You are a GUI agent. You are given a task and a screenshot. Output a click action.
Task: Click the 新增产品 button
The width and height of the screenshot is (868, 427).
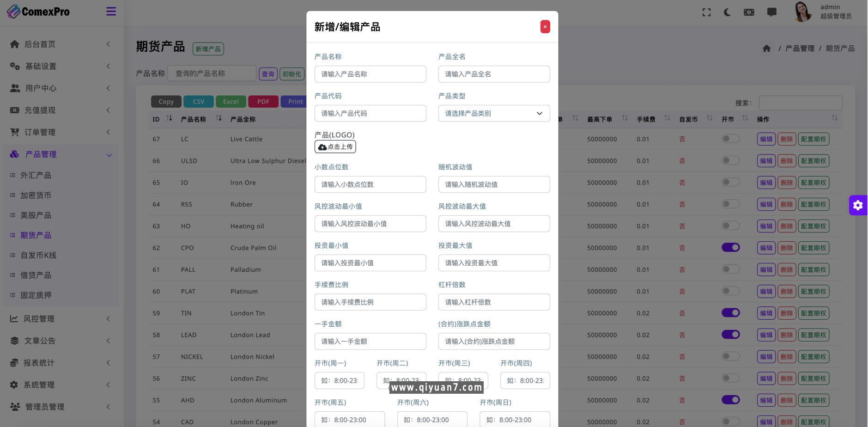tap(208, 49)
